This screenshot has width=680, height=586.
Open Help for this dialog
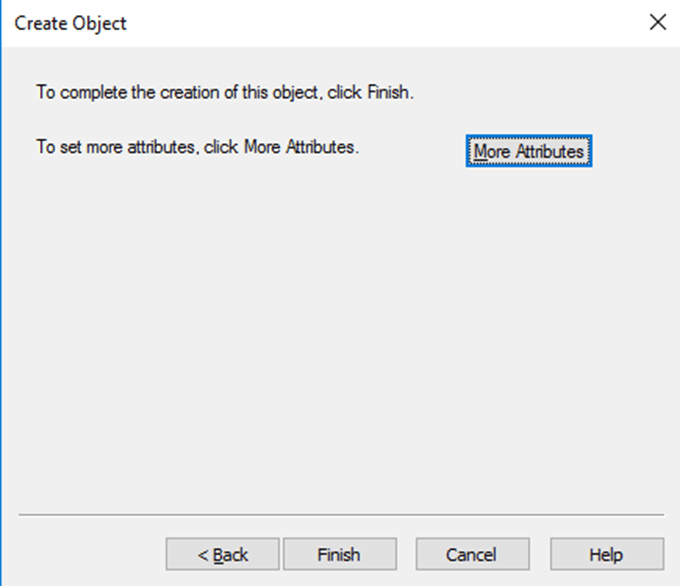pos(605,554)
